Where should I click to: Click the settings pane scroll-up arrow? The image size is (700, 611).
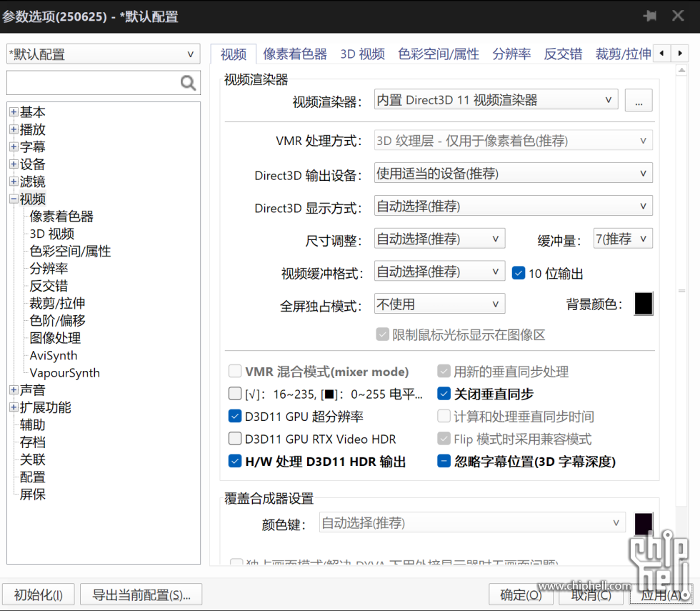681,71
